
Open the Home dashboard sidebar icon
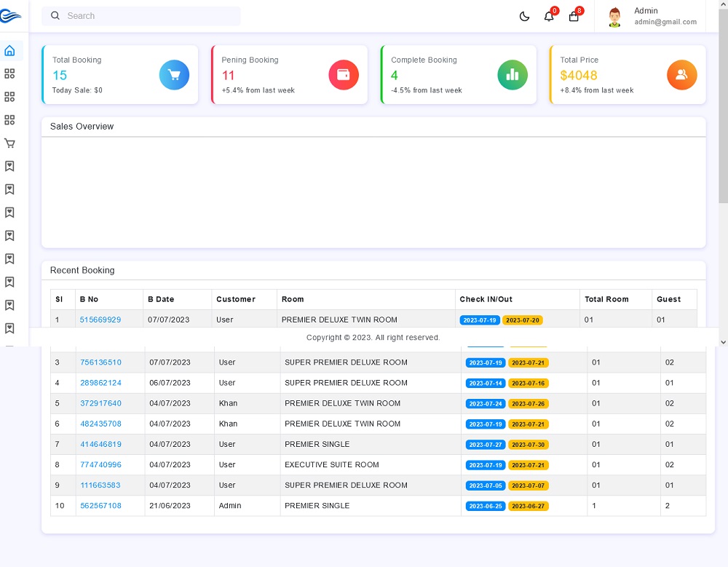[x=9, y=51]
